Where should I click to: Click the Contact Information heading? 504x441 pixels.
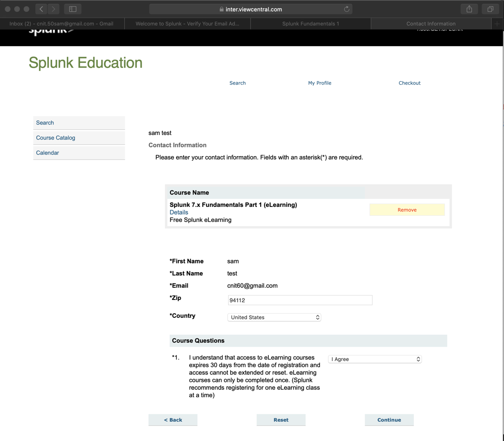click(177, 145)
